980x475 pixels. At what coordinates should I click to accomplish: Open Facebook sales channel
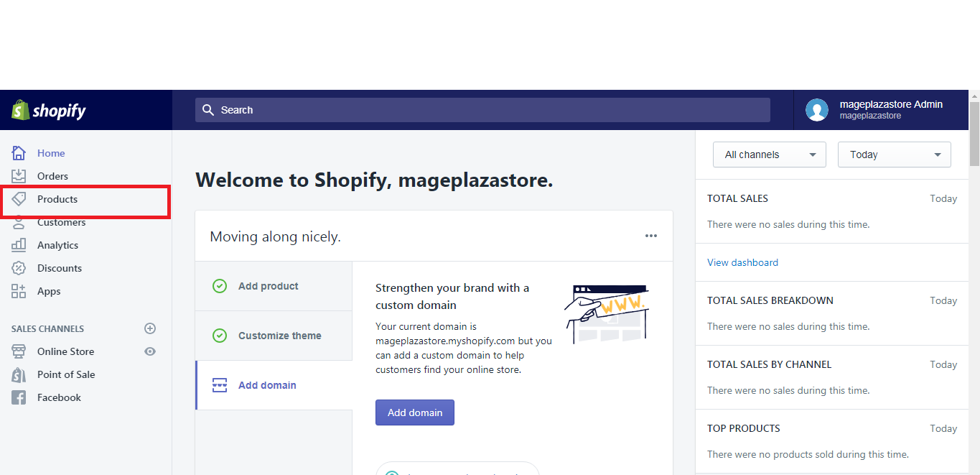click(x=59, y=397)
